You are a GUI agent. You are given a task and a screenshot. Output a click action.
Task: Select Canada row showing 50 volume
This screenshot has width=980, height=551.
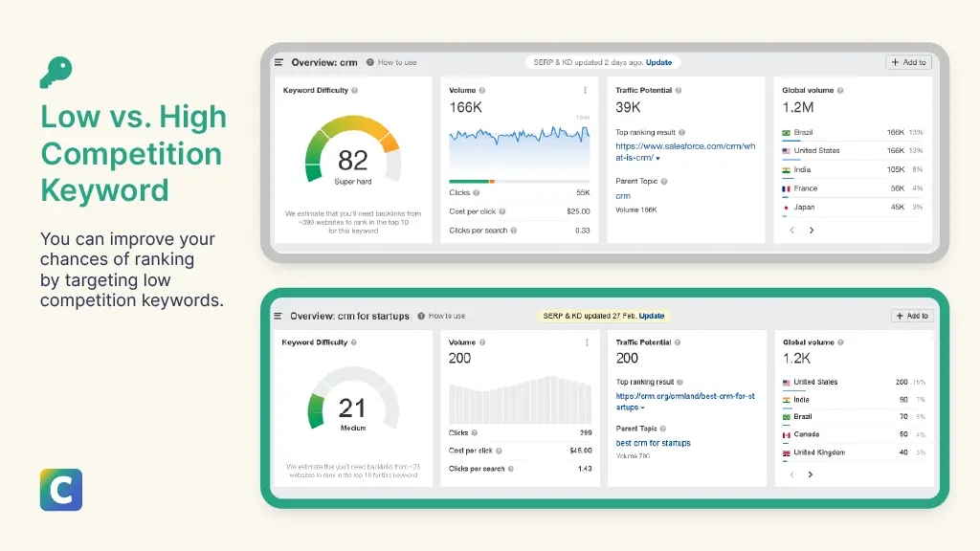click(854, 434)
